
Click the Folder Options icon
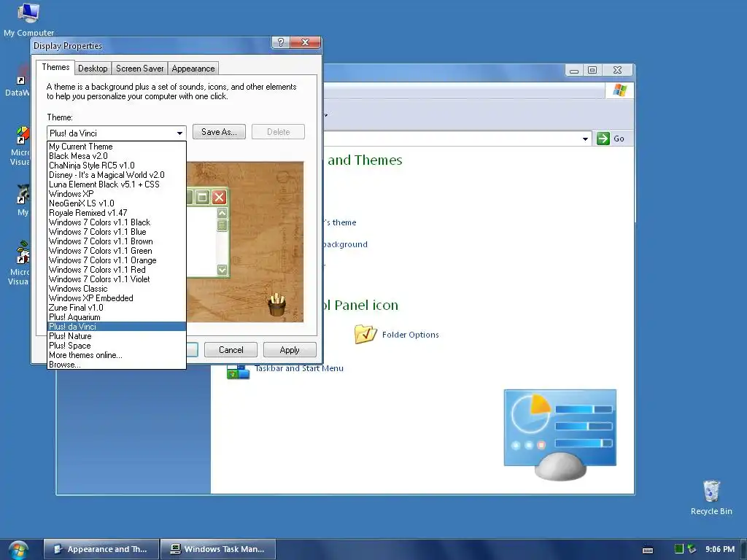[365, 334]
